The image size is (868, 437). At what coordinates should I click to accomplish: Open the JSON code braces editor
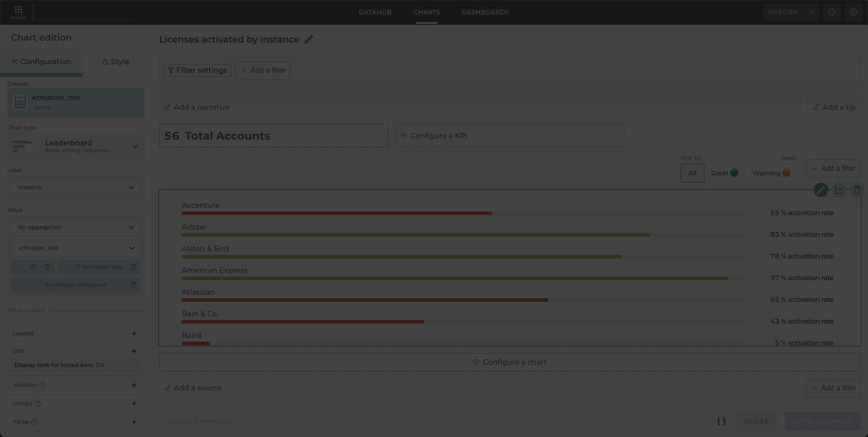coord(721,421)
